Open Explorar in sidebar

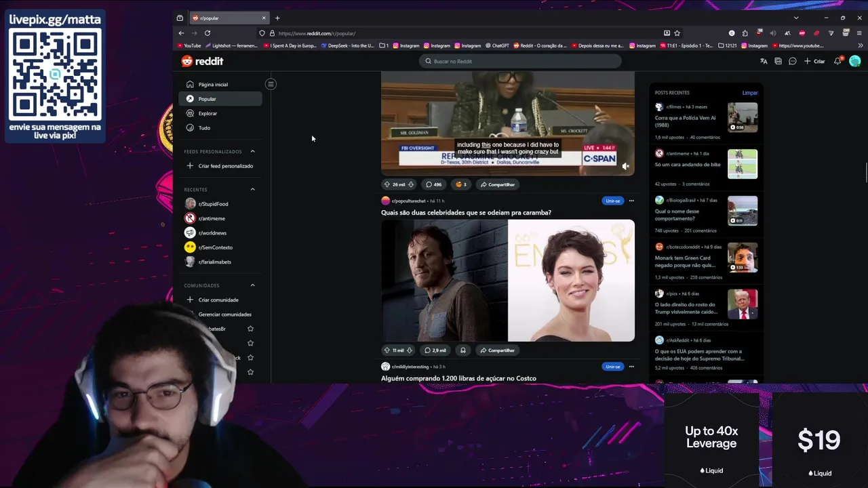(x=220, y=113)
